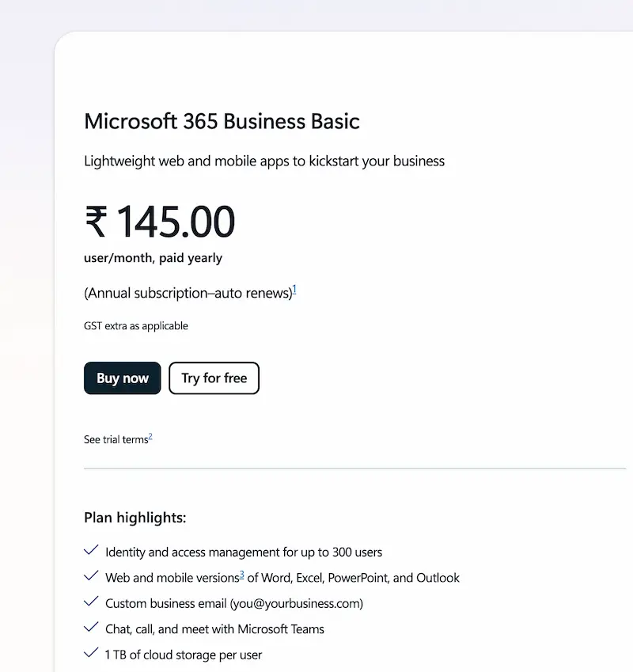This screenshot has height=672, width=633.
Task: Click the Buy now button
Action: tap(122, 378)
